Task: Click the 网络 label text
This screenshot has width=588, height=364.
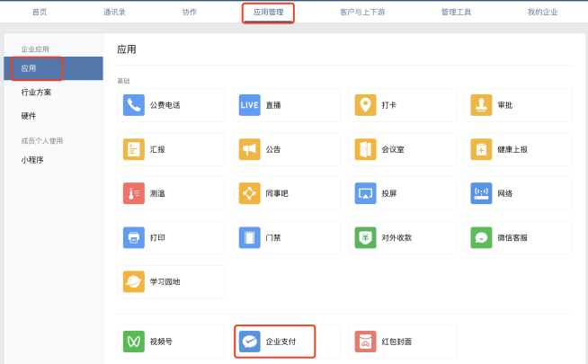Action: click(505, 193)
